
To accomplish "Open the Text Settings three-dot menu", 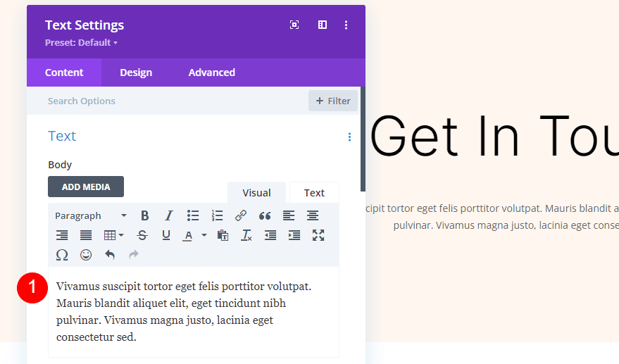I will tap(346, 25).
